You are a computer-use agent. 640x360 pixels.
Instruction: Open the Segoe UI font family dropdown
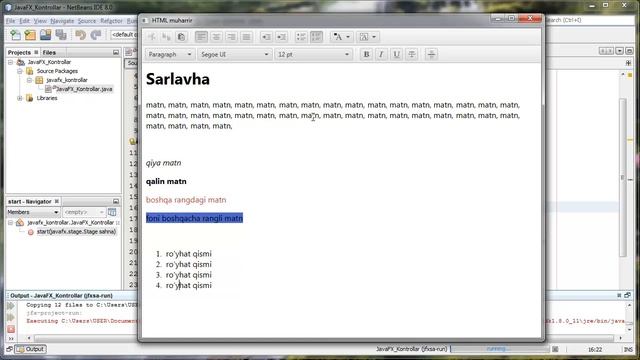(235, 54)
